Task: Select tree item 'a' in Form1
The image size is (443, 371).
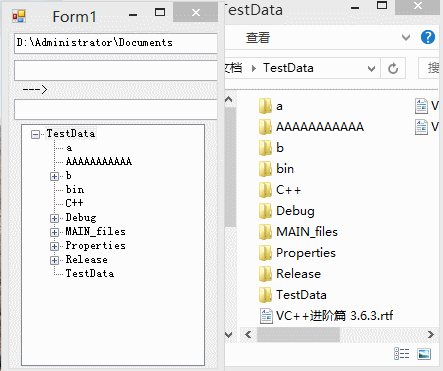Action: tap(69, 148)
